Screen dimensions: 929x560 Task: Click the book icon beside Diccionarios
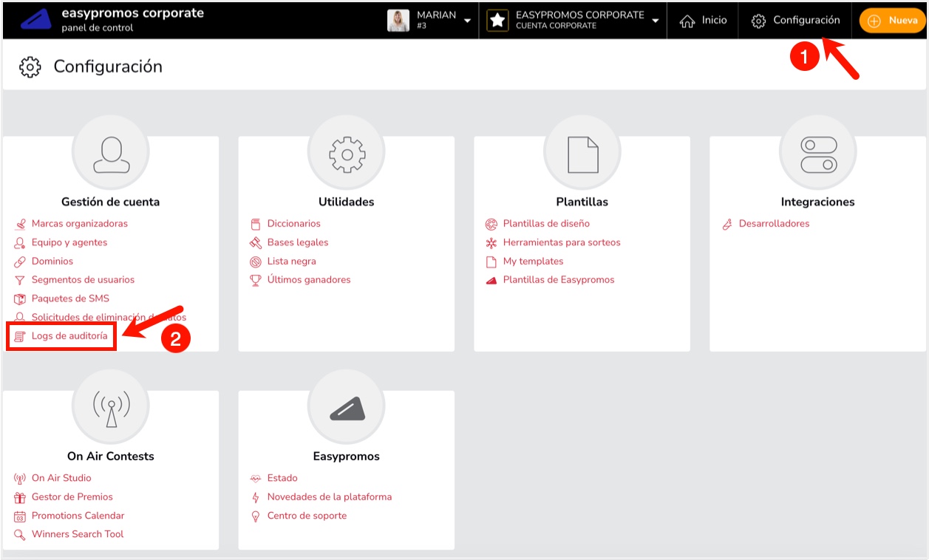(256, 224)
